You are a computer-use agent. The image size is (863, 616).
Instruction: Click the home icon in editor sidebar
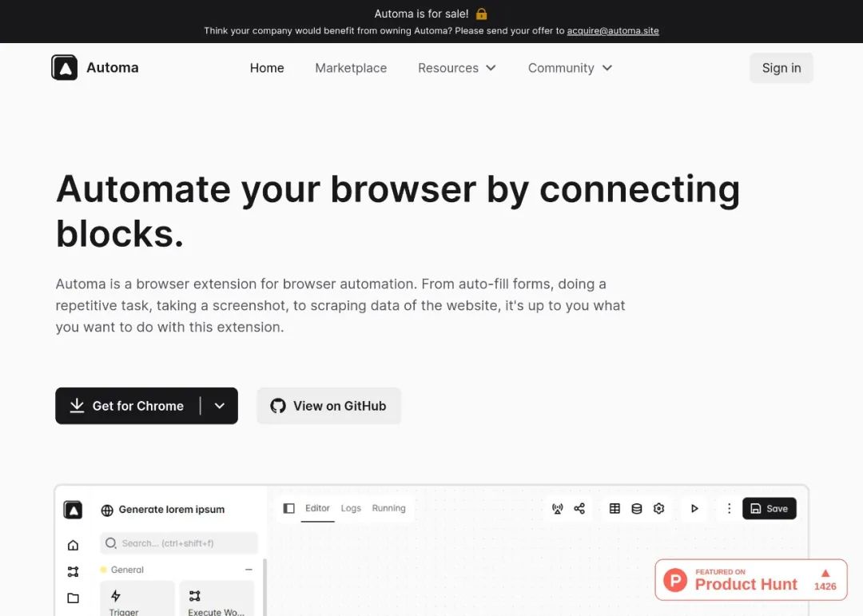point(73,545)
